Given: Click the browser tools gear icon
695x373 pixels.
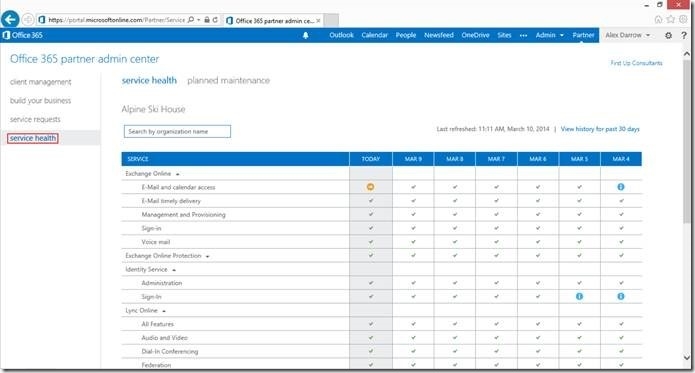Looking at the screenshot, I should point(683,19).
